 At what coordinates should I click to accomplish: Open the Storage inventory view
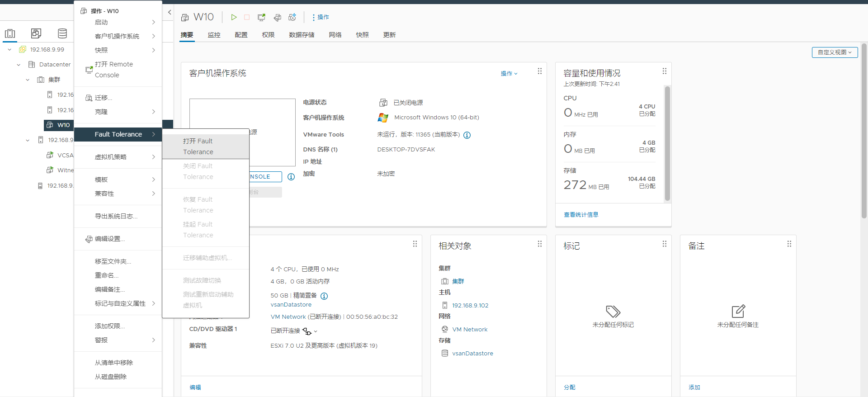point(62,33)
